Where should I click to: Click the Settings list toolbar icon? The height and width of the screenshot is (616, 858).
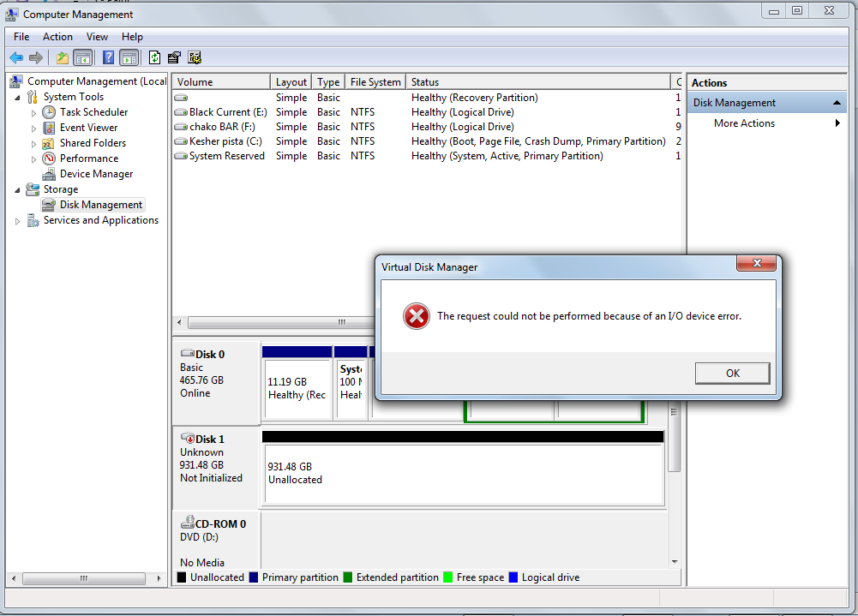pos(195,57)
